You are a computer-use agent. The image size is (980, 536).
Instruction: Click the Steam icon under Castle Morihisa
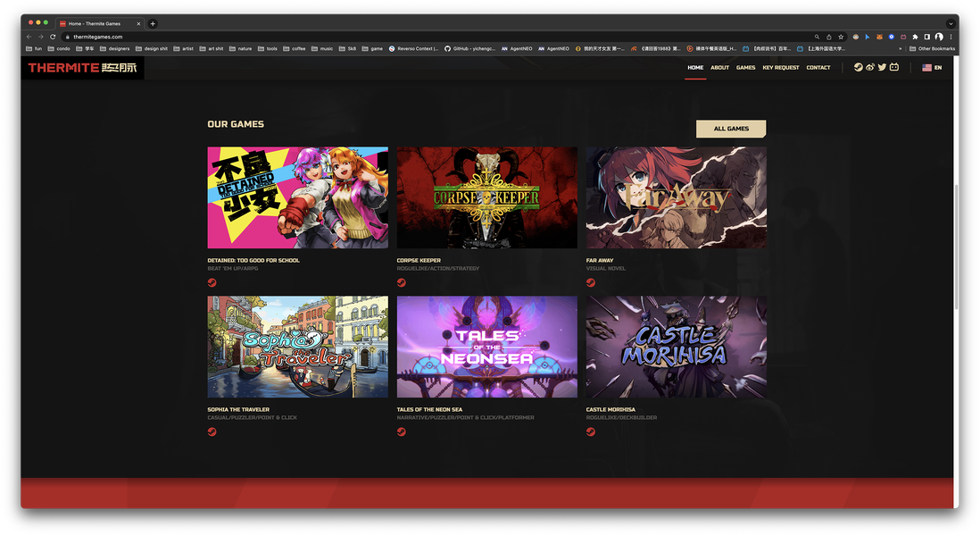tap(591, 431)
